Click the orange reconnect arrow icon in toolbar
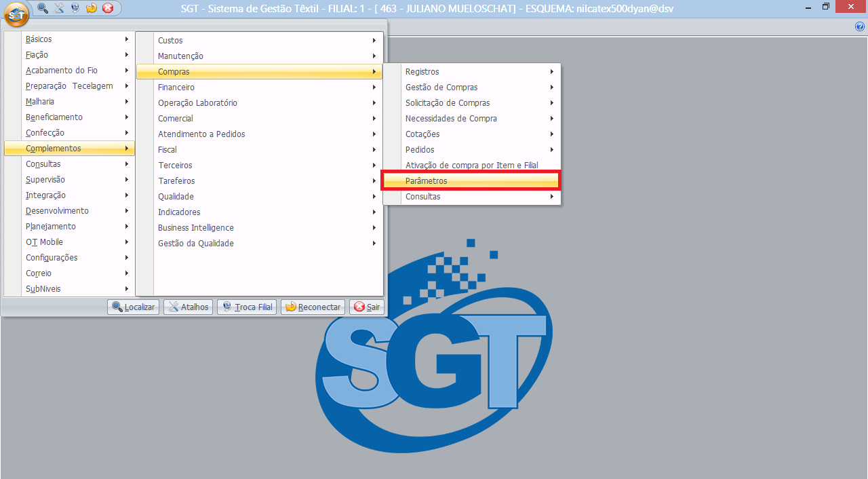 coord(92,8)
